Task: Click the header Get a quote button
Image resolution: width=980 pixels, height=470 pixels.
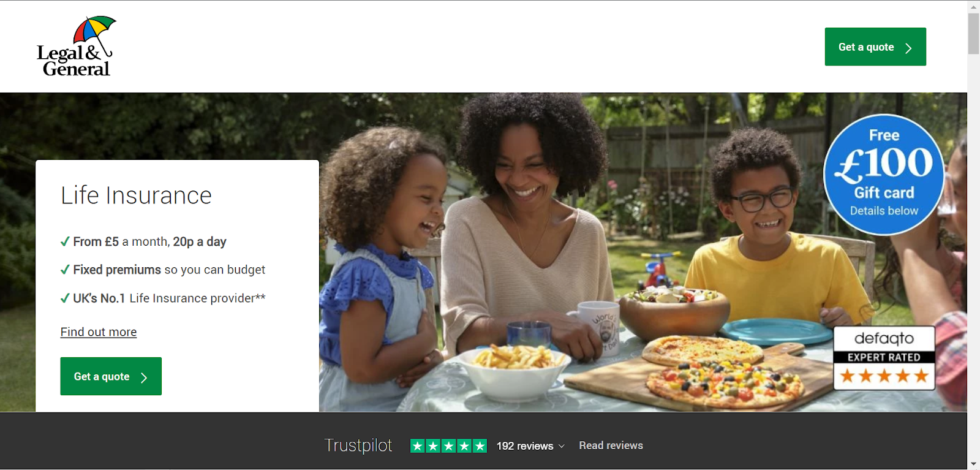Action: click(x=875, y=47)
